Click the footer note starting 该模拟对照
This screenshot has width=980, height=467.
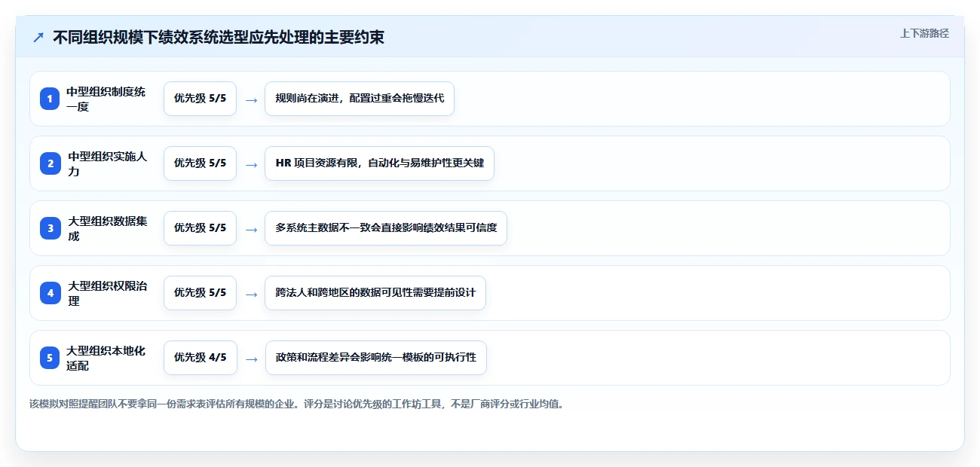(x=296, y=404)
